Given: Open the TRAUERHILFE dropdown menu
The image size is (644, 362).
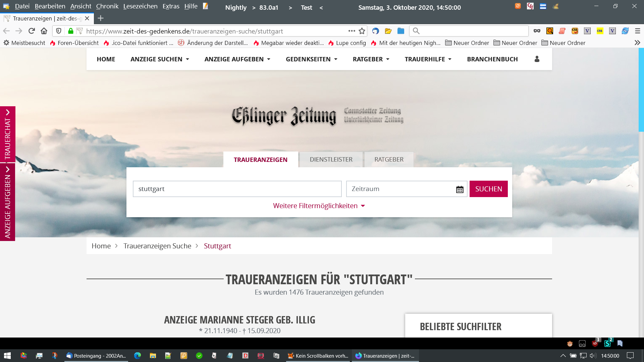Looking at the screenshot, I should (428, 59).
